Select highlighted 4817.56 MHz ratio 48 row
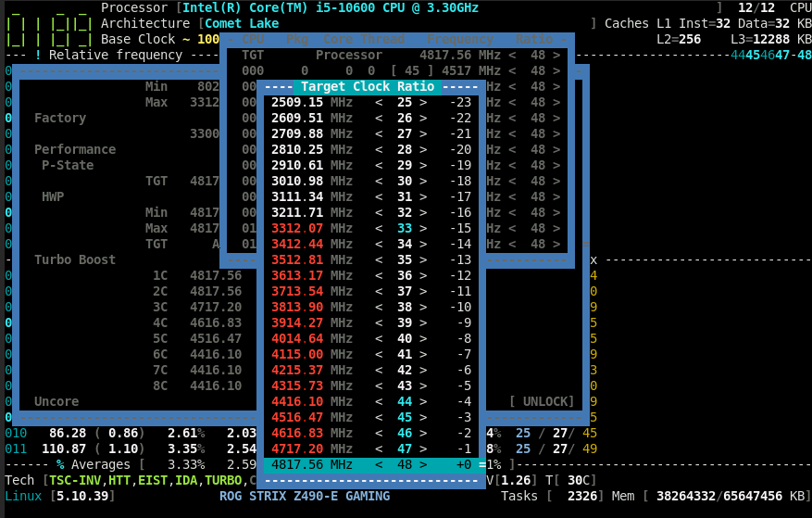The width and height of the screenshot is (812, 518). (371, 464)
